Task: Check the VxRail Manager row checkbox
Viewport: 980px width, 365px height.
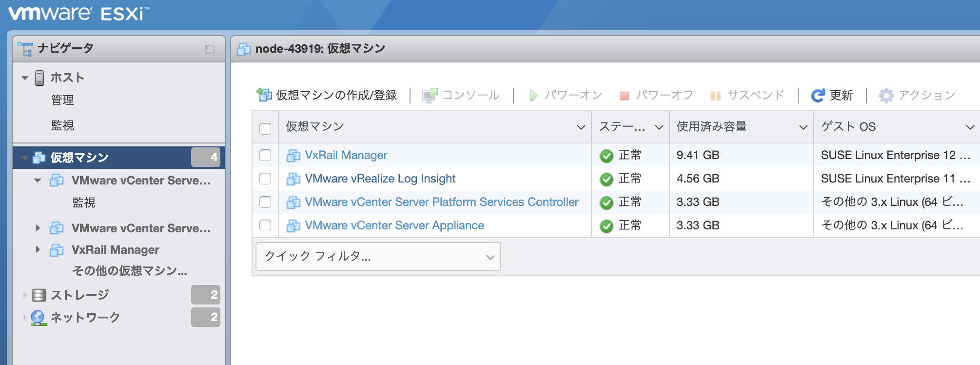Action: 265,155
